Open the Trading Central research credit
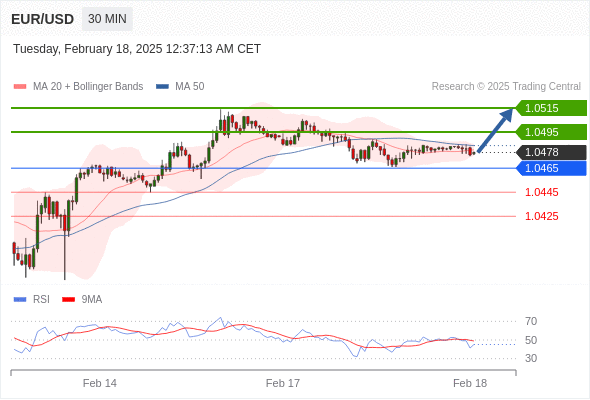The height and width of the screenshot is (400, 590). point(506,87)
